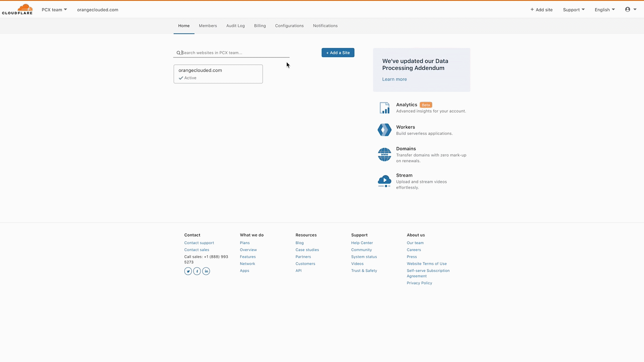Click Add site in the top bar
The image size is (644, 362).
click(541, 10)
